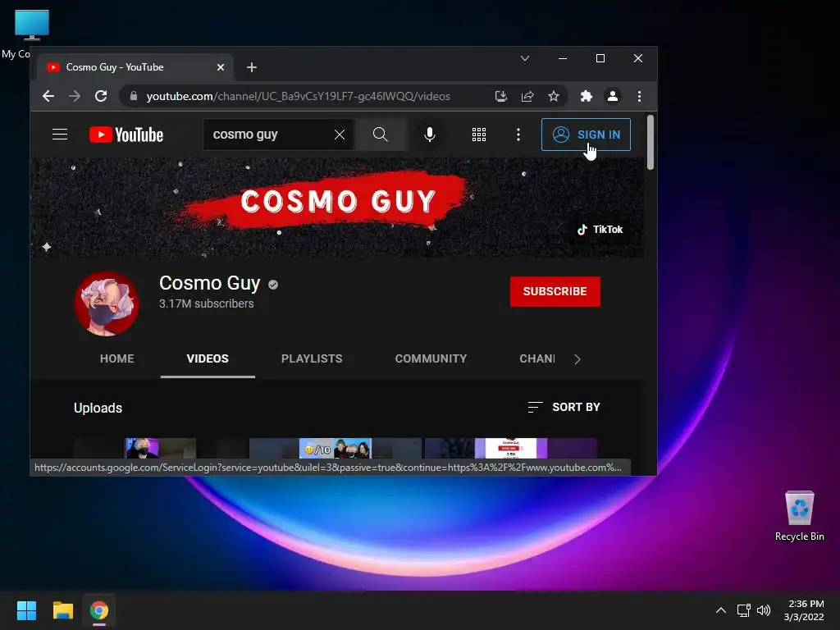Minimize the Chrome window
The image size is (840, 630).
pyautogui.click(x=563, y=58)
